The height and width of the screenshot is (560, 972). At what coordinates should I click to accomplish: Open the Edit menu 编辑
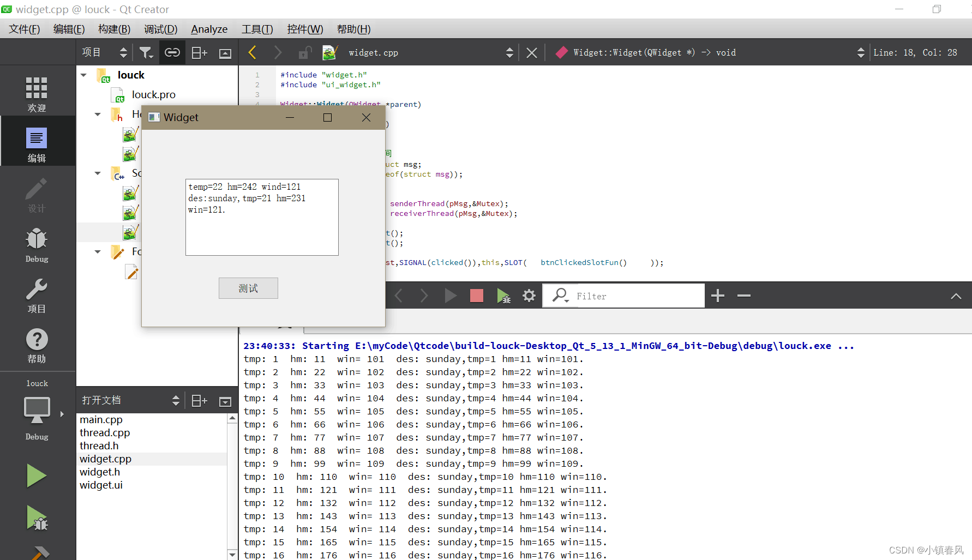coord(69,29)
